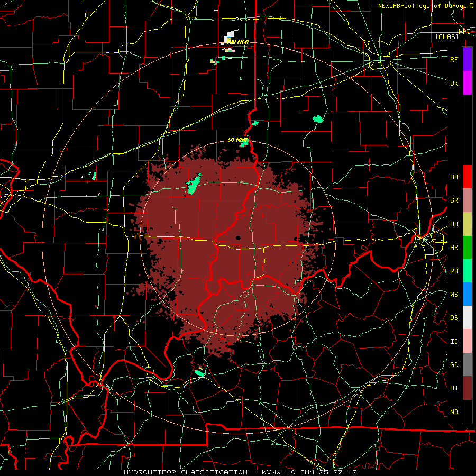Viewport: 476px width, 476px height.
Task: Pick the dark green HR legend swatch
Action: click(467, 248)
